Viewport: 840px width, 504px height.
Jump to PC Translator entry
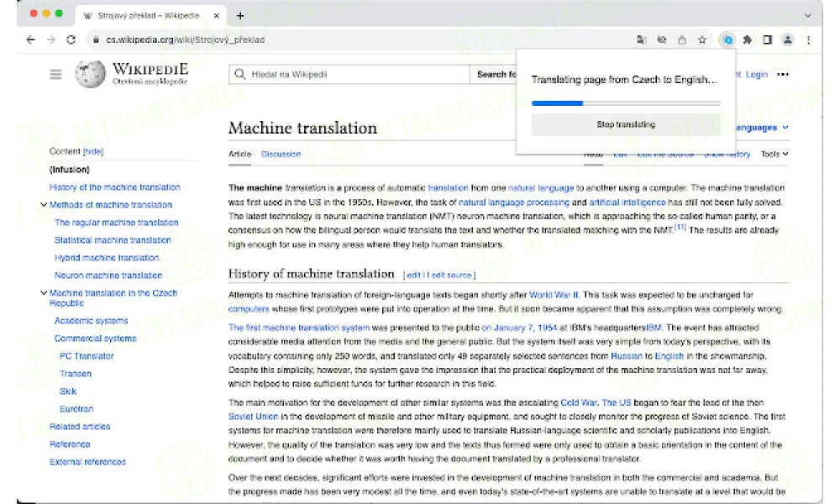tap(87, 356)
